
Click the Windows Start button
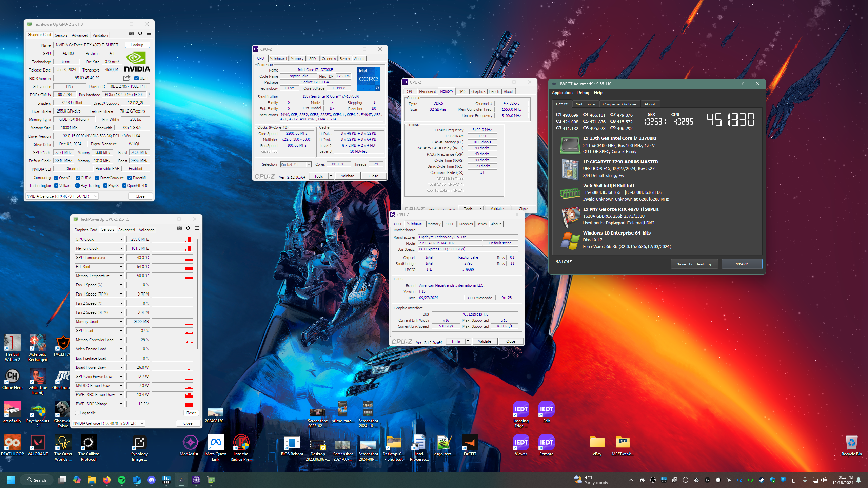(11, 480)
